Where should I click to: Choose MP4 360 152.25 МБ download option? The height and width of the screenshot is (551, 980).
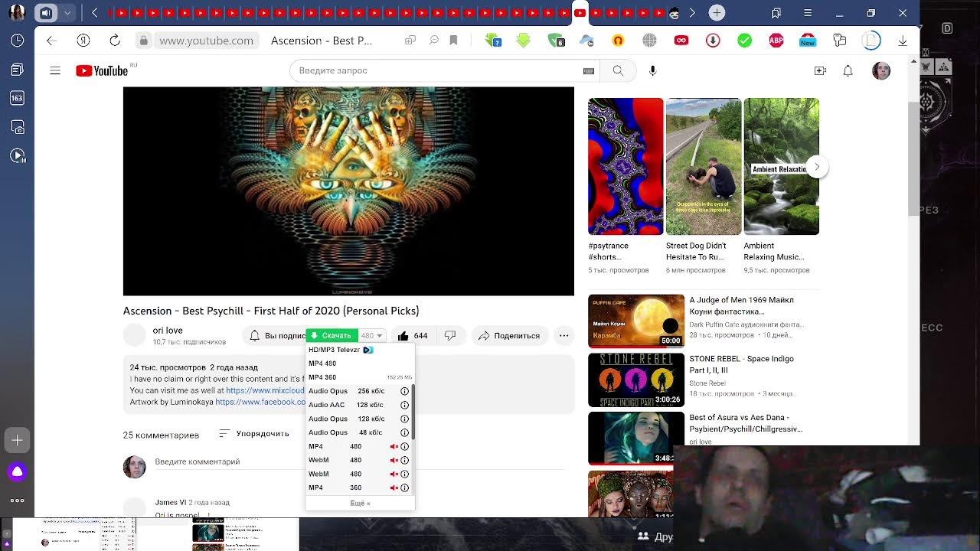(x=360, y=377)
